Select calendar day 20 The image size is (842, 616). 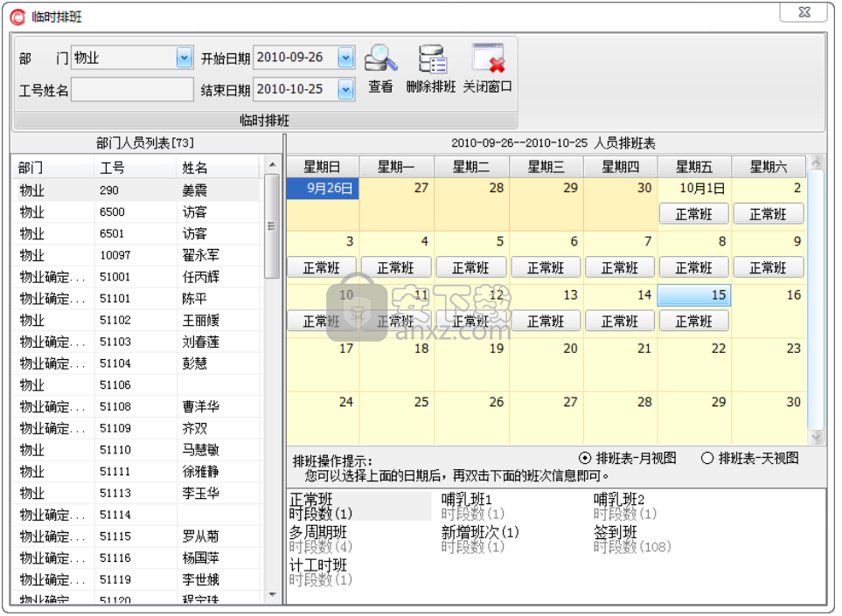point(546,364)
